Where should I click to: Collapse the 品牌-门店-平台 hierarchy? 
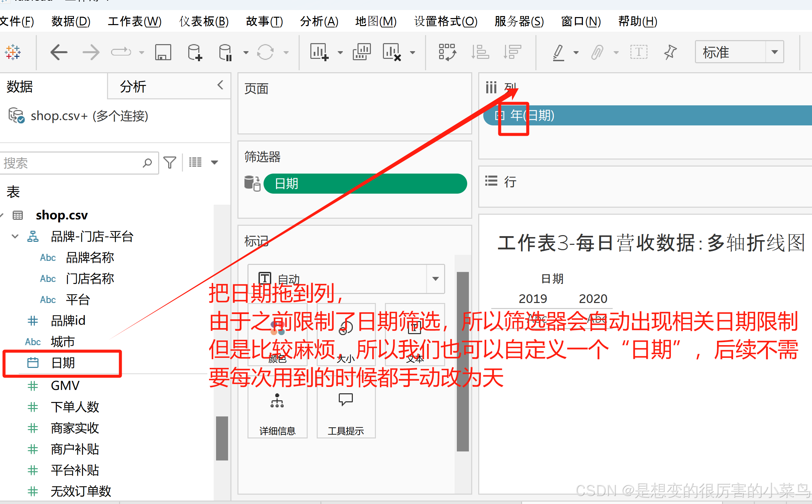tap(15, 236)
